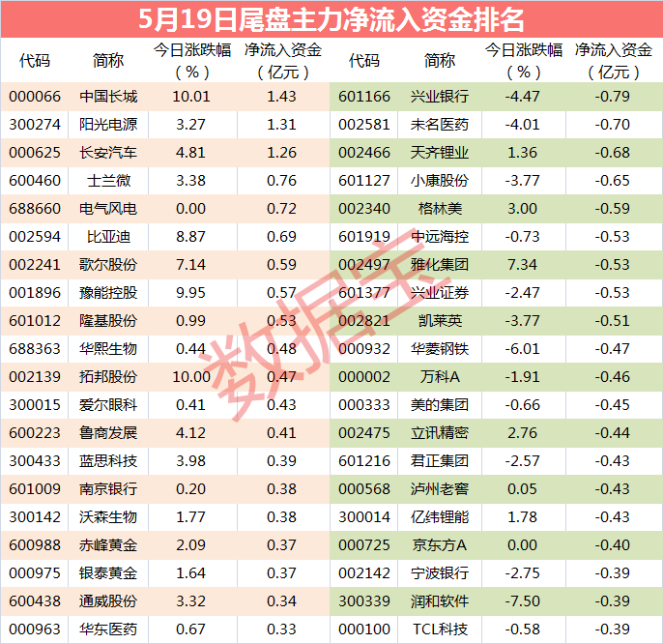Click stock name 爱尔眼科
The height and width of the screenshot is (644, 663).
click(108, 405)
